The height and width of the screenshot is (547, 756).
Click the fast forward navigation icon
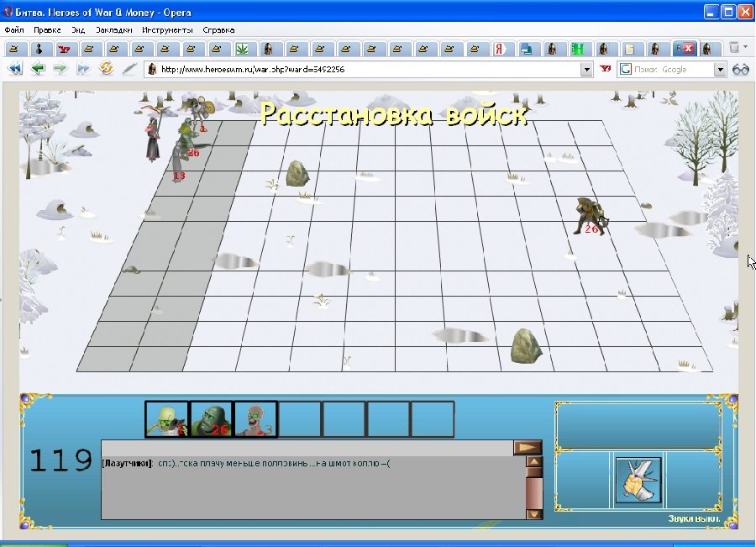[x=83, y=69]
